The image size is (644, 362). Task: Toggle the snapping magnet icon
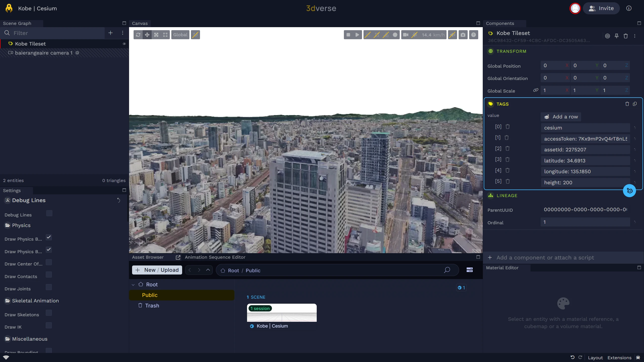pos(195,35)
